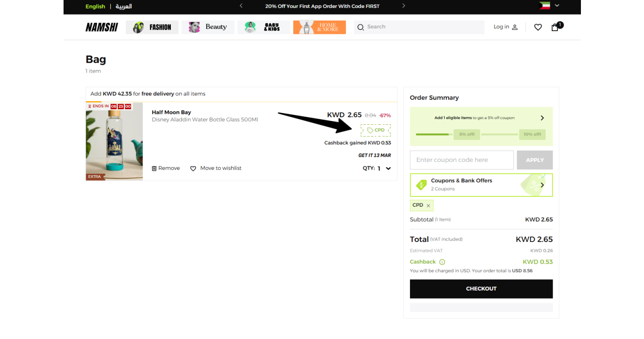Click the Log in link
The width and height of the screenshot is (644, 339).
coord(501,27)
